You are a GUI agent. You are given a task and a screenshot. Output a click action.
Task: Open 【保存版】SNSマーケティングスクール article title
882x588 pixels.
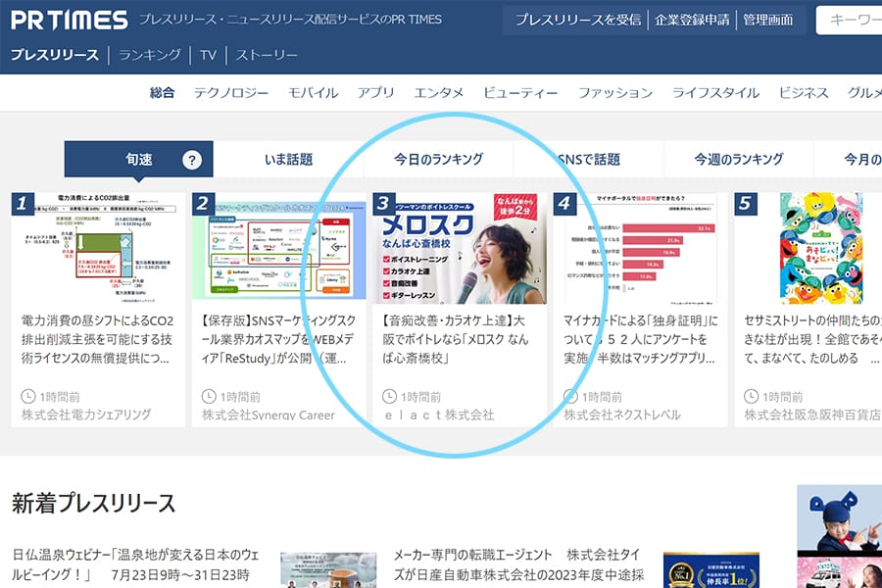tap(278, 339)
